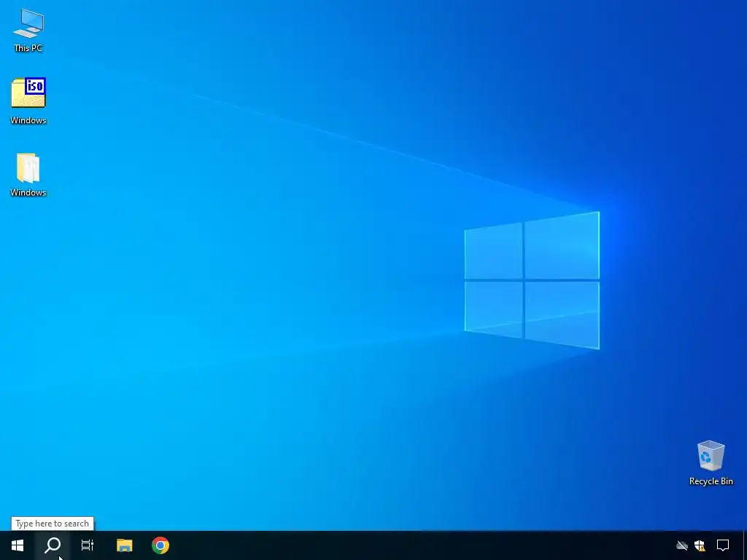747x560 pixels.
Task: Open the Start menu
Action: (18, 545)
